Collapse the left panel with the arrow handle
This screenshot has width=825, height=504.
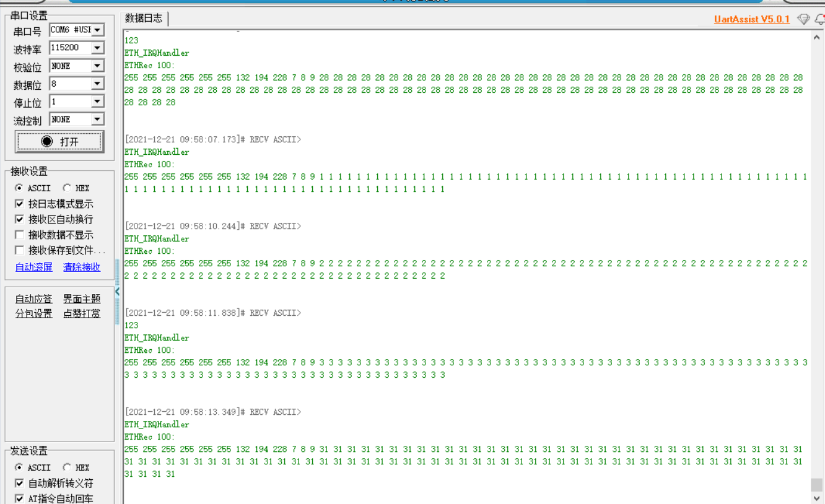click(117, 291)
